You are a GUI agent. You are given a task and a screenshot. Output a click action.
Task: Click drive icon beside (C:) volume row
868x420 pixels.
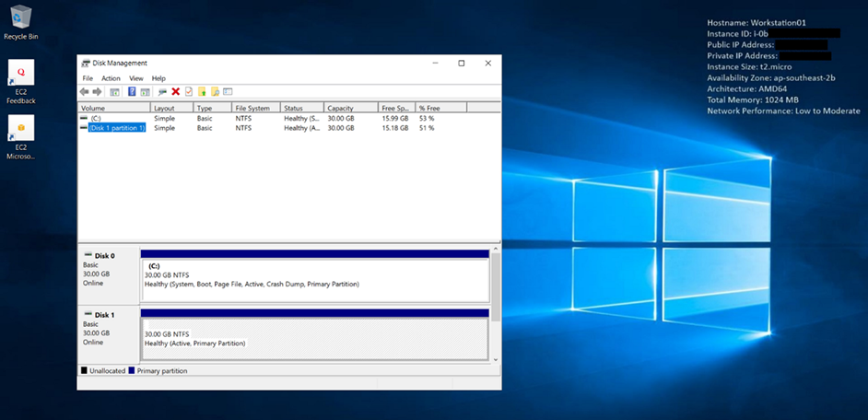coord(84,119)
